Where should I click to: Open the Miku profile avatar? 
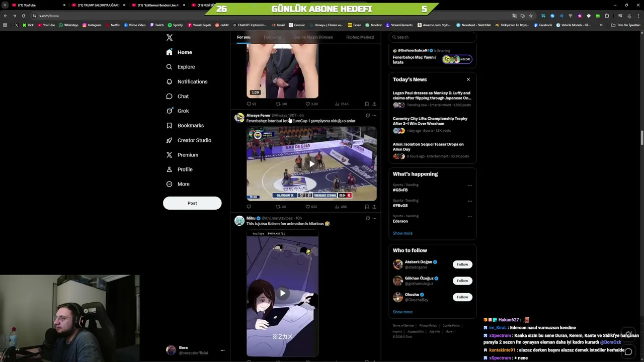click(x=239, y=220)
